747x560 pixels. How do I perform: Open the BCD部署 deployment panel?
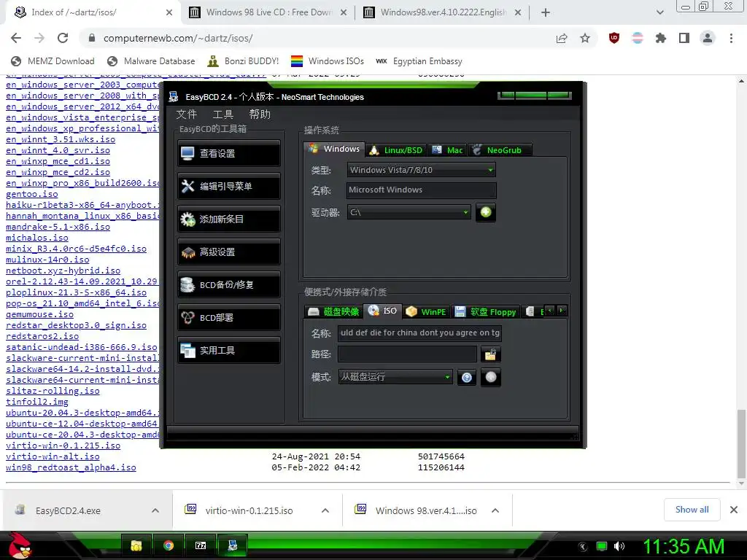228,318
